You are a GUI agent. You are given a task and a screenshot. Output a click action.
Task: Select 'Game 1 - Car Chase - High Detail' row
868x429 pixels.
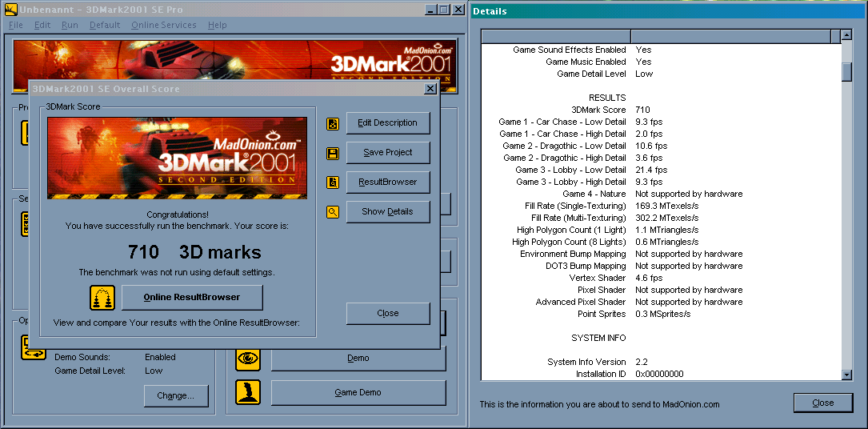click(661, 134)
